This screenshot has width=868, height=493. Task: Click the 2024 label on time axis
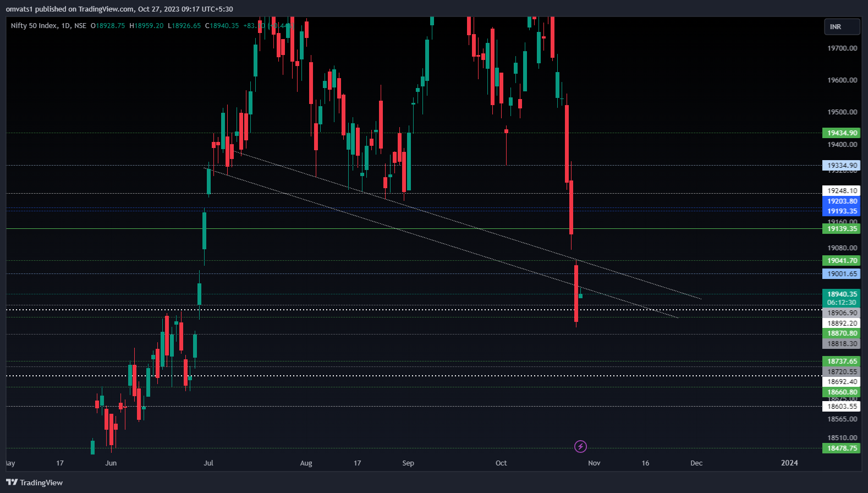click(789, 463)
